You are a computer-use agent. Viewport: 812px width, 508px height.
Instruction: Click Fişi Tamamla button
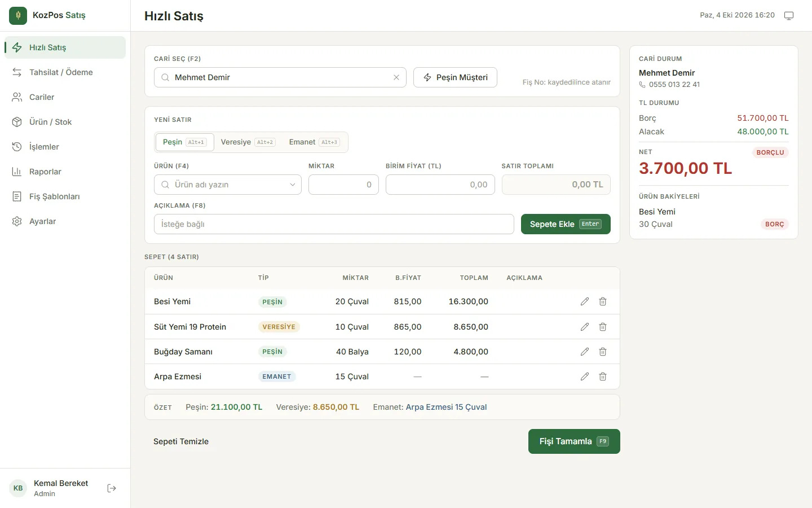pyautogui.click(x=574, y=441)
